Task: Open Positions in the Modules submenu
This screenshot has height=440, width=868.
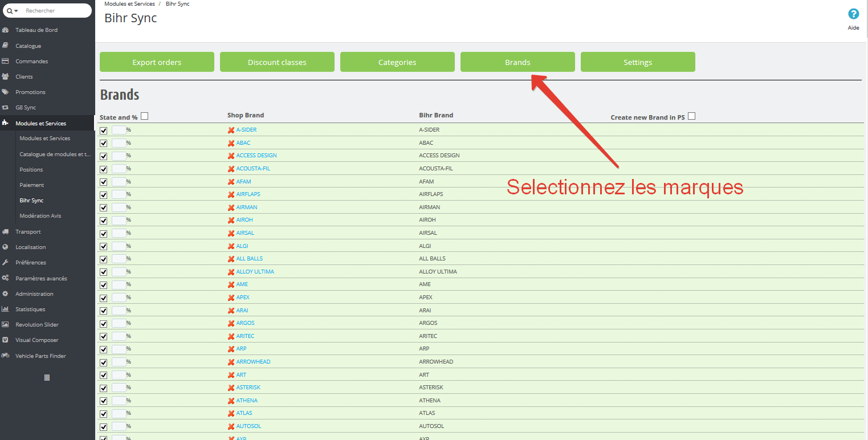Action: (31, 169)
